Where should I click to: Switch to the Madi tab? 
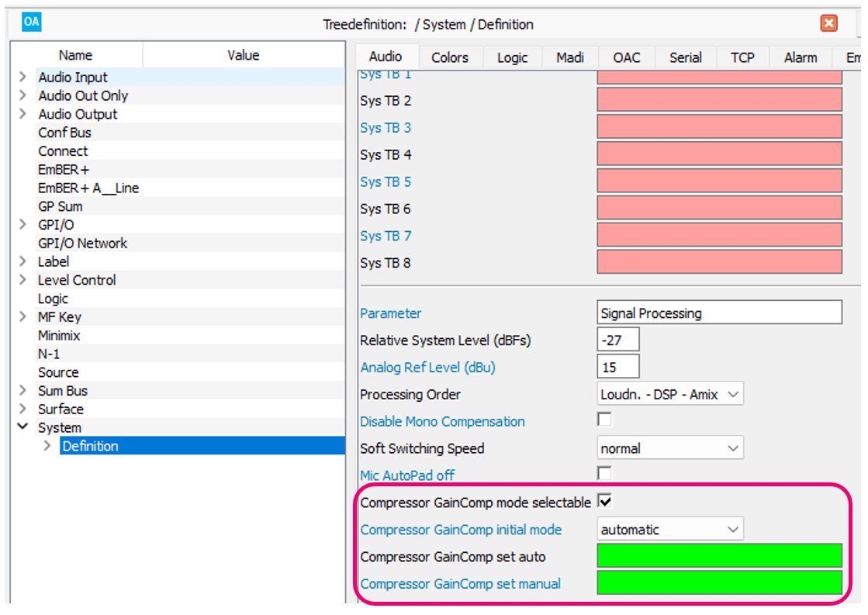pos(570,57)
